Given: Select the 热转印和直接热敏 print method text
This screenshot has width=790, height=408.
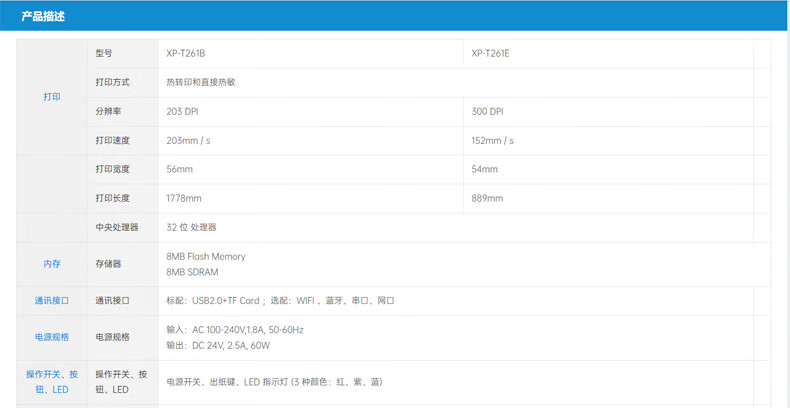Looking at the screenshot, I should (201, 83).
